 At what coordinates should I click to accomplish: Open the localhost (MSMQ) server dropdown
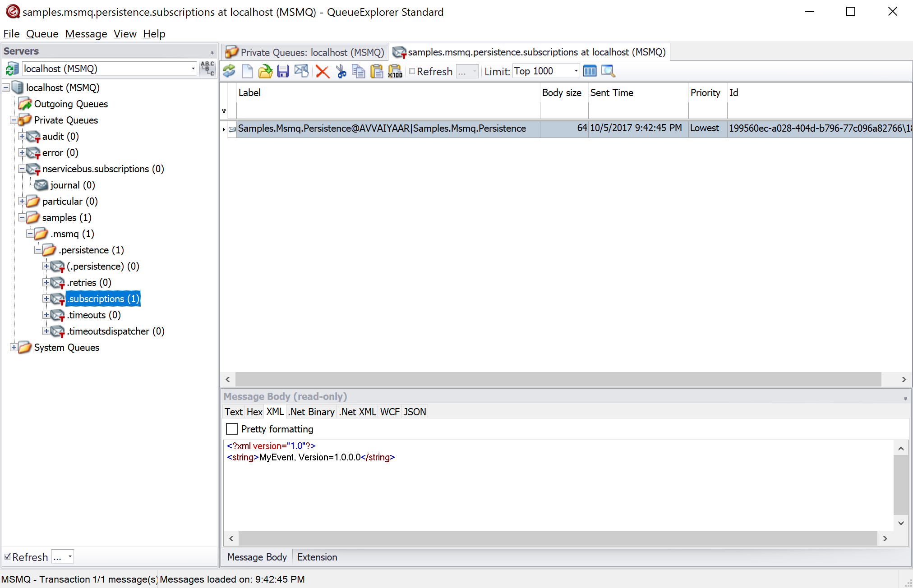tap(193, 69)
